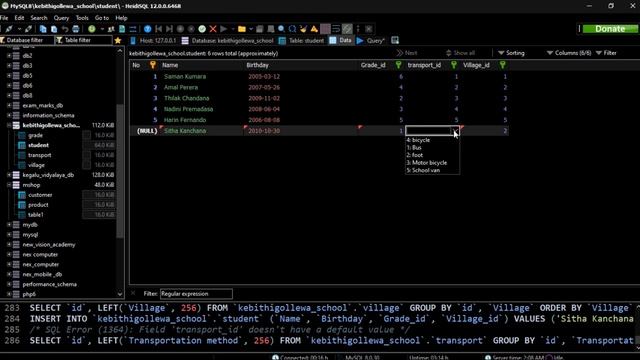Screen dimensions: 640x360
Task: Click the primary key icon on No column
Action: pos(153,65)
